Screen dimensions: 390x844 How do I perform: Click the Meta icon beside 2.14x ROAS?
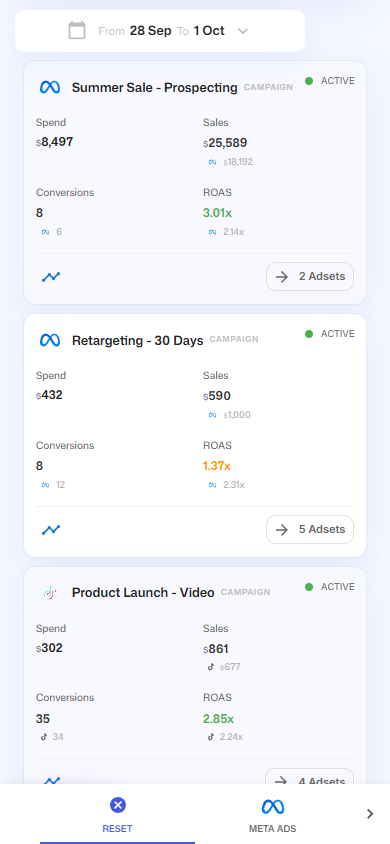[212, 232]
